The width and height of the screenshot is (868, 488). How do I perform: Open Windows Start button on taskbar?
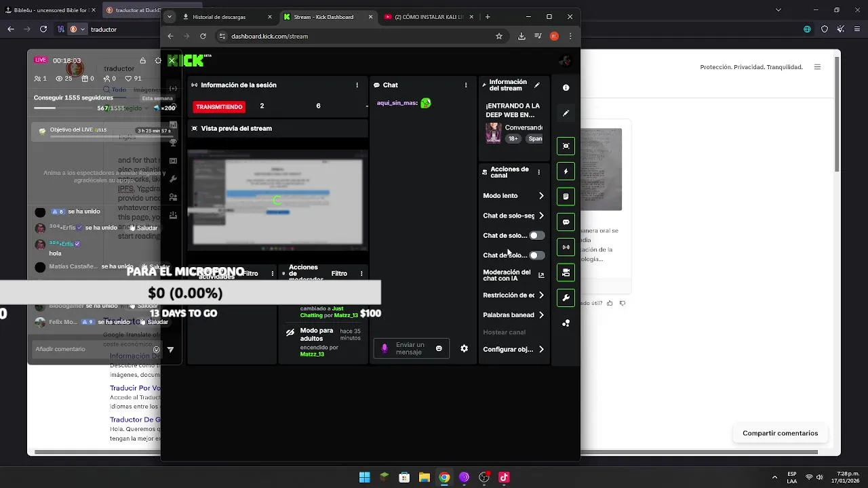(x=364, y=477)
